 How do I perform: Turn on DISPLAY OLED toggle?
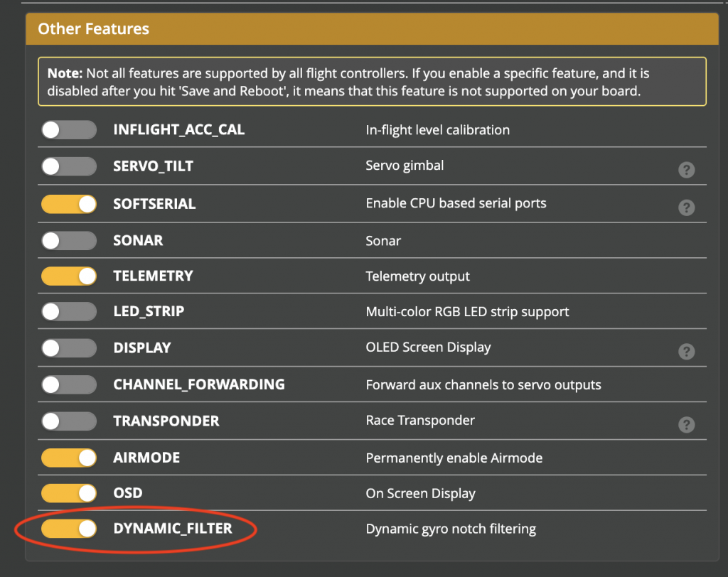coord(69,348)
